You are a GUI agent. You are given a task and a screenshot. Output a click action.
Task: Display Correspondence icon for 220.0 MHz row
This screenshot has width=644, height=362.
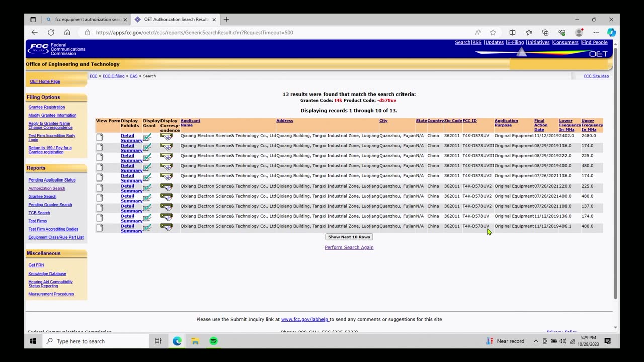click(x=166, y=187)
